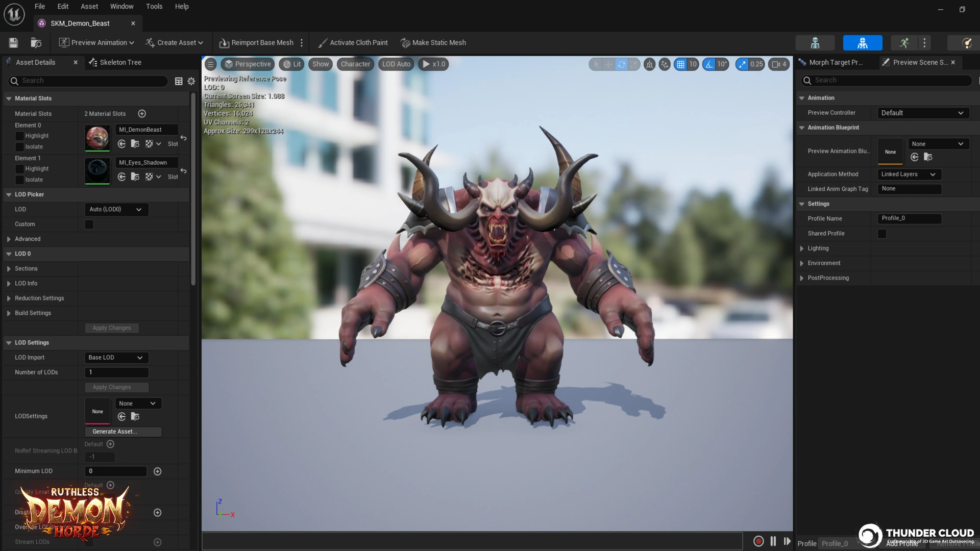Toggle Highlight checkbox for Element 1
Image resolution: width=980 pixels, height=551 pixels.
pos(20,169)
